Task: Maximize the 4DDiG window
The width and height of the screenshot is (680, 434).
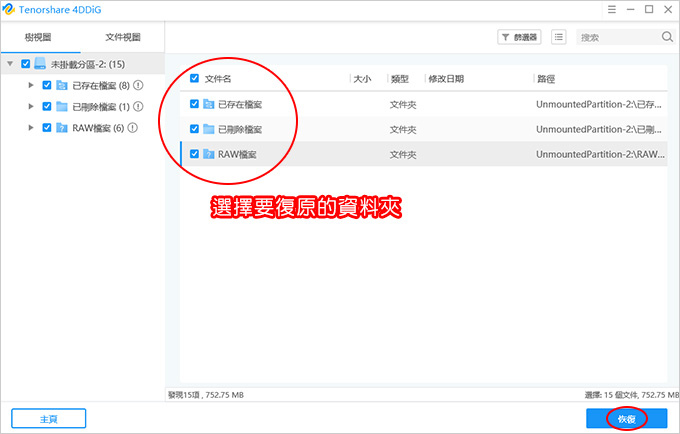Action: (649, 9)
